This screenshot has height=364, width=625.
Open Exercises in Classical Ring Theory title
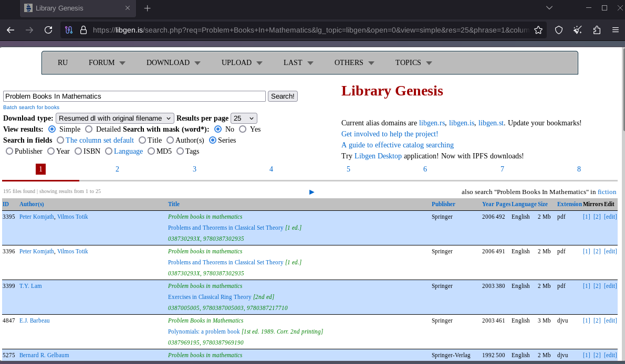(210, 297)
